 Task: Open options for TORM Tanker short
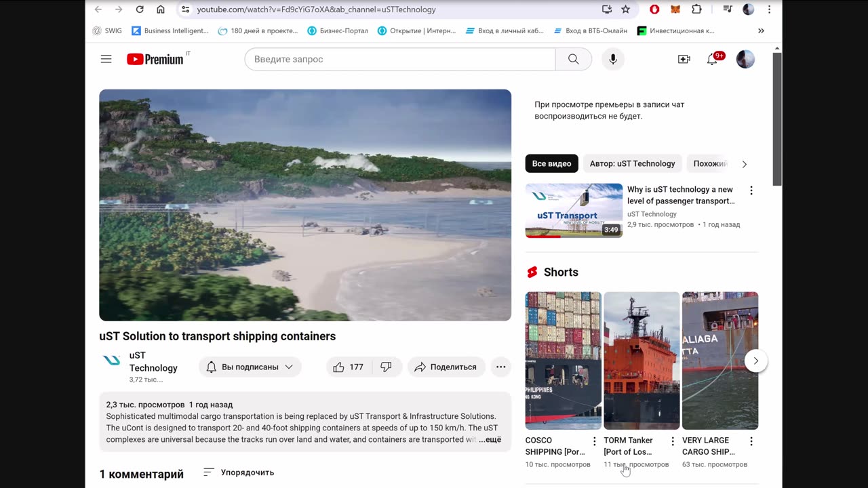[x=673, y=441]
